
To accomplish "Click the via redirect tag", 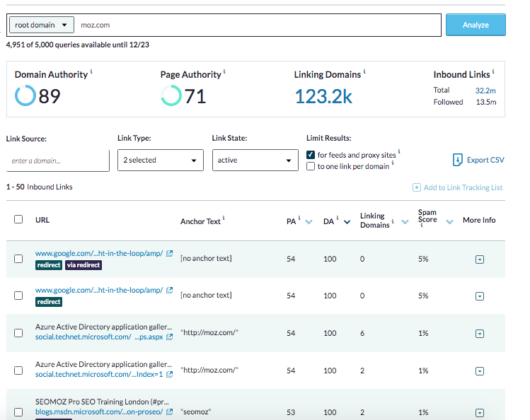I will pyautogui.click(x=83, y=265).
